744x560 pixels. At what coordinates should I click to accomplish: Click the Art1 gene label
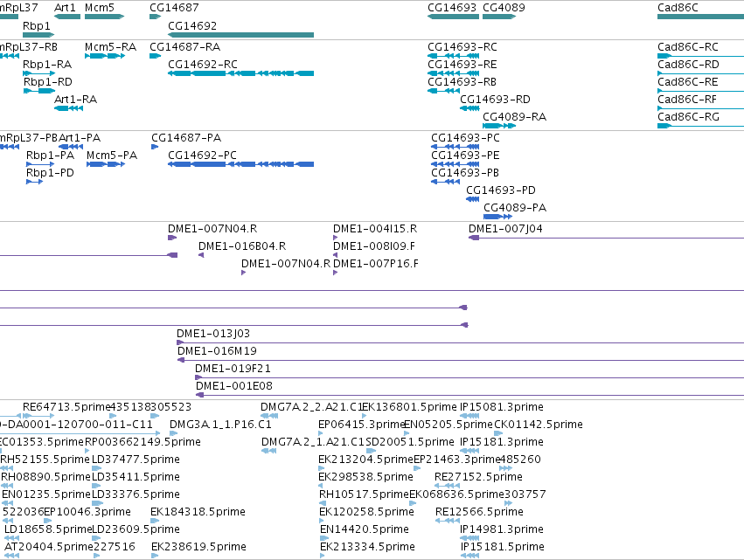point(65,8)
